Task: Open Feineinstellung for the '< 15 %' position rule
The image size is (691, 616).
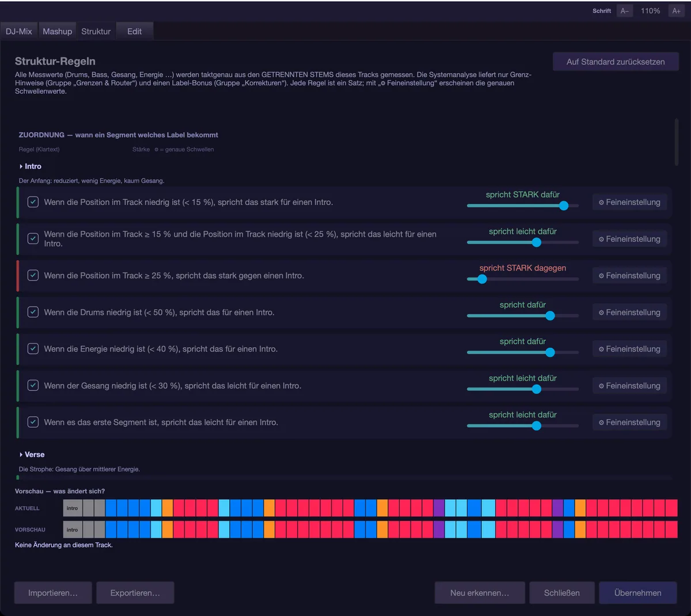Action: 629,202
